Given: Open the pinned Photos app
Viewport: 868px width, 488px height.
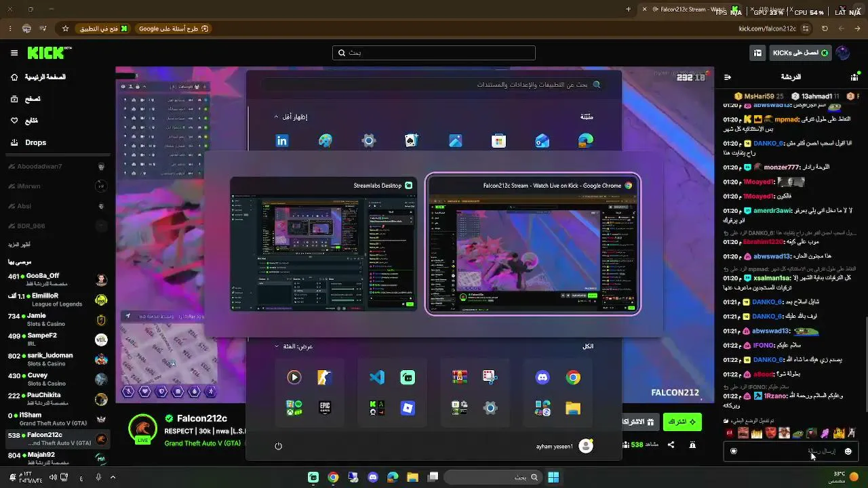Looking at the screenshot, I should tap(456, 140).
